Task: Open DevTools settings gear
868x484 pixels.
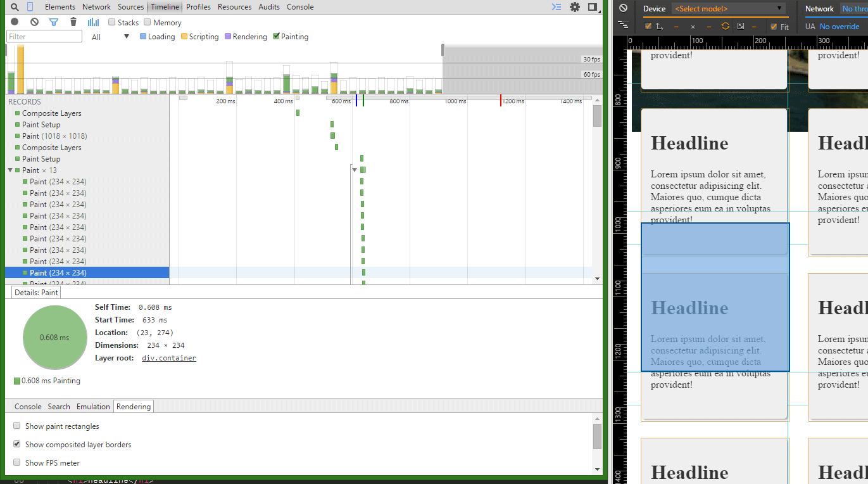Action: [575, 7]
